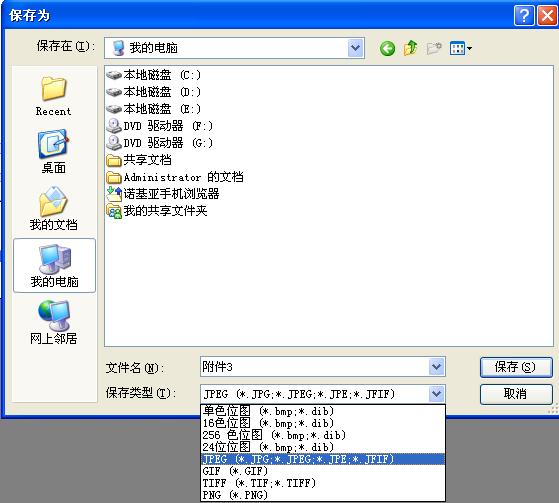This screenshot has width=559, height=503.
Task: Click the 保存 button
Action: [x=516, y=367]
